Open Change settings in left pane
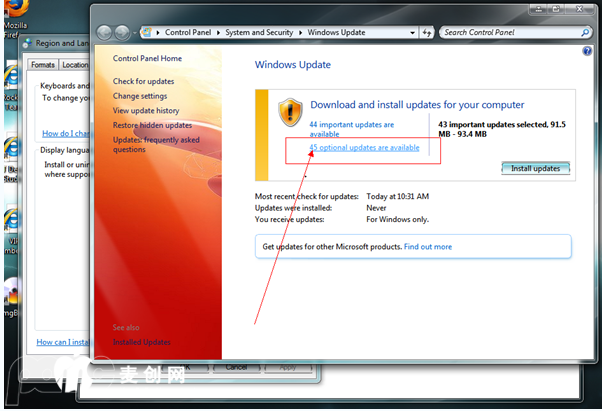Image resolution: width=602 pixels, height=411 pixels. [140, 96]
